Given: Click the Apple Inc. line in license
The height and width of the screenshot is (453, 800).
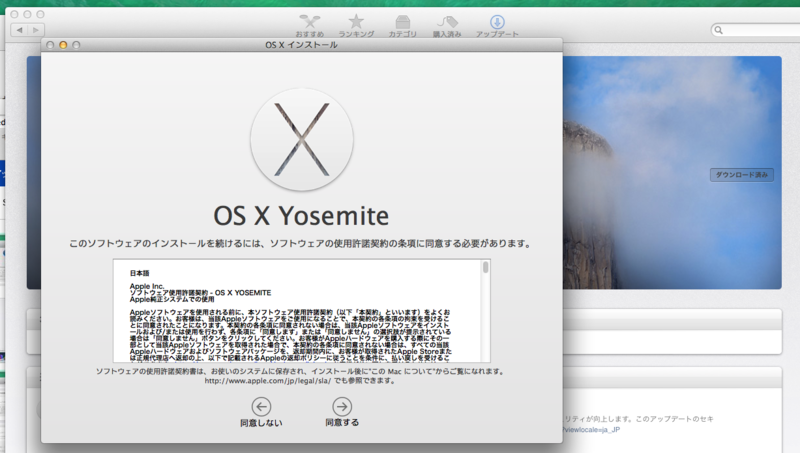Looking at the screenshot, I should coord(147,286).
